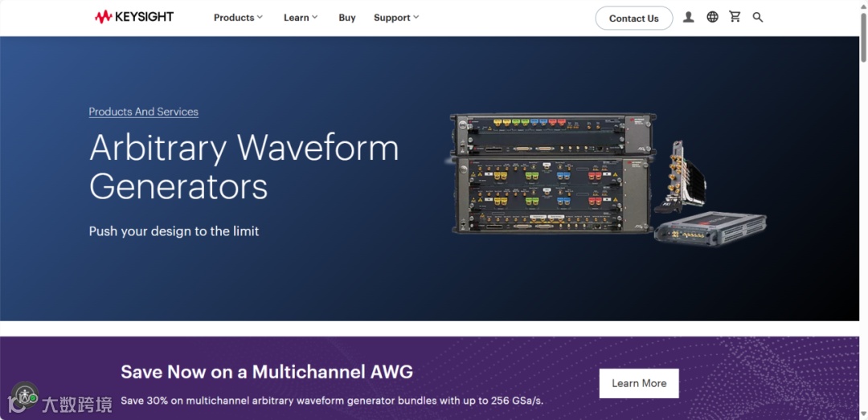Screen dimensions: 868x420
Task: Click the Save Now on a Multichannel AWG text
Action: coord(267,371)
